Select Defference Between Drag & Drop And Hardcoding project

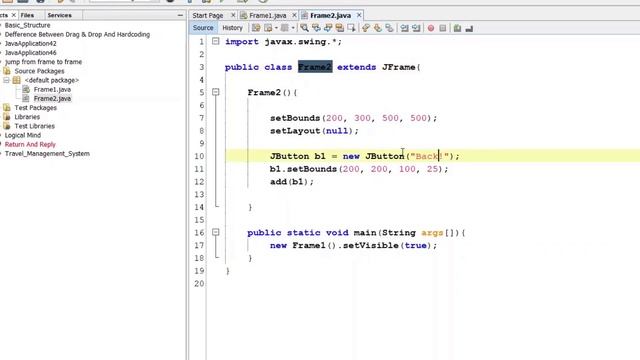pos(77,35)
